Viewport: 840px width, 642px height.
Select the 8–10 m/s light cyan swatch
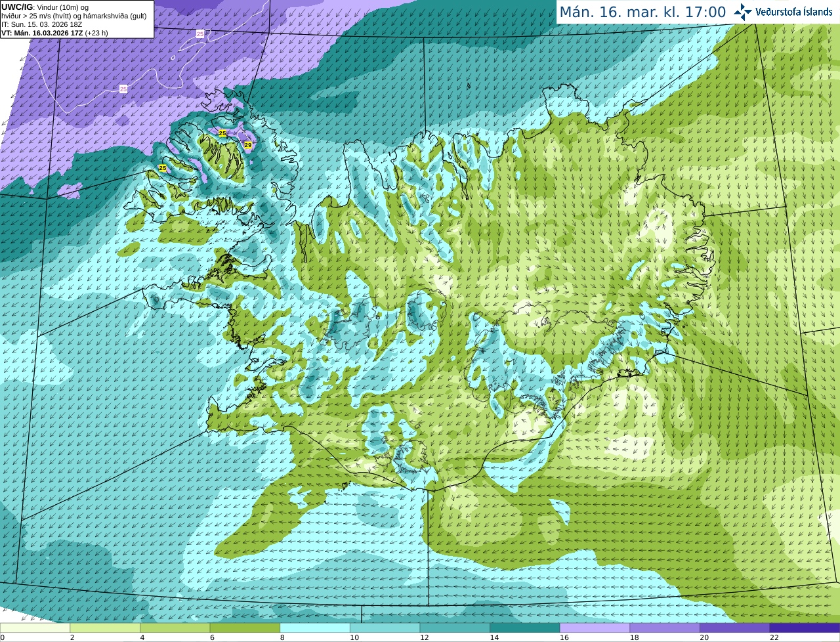click(x=315, y=628)
